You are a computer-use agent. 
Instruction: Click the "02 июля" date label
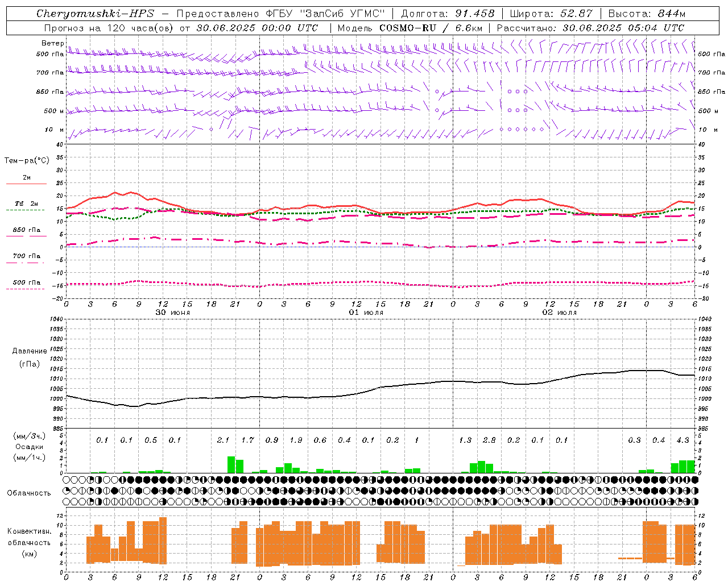pyautogui.click(x=560, y=313)
